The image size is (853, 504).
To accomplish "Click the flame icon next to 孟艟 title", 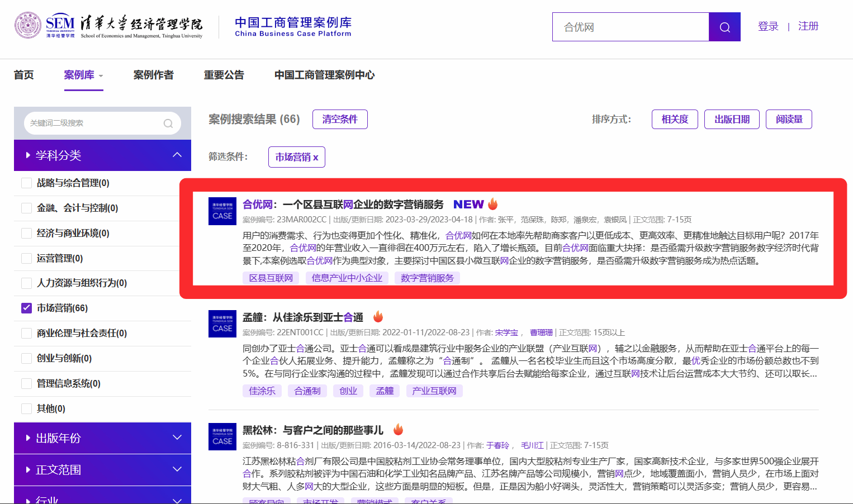I will pos(378,317).
